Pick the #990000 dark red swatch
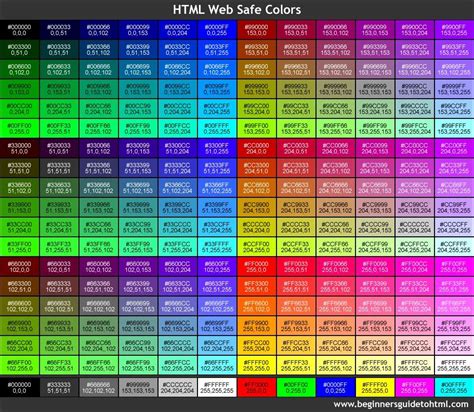This screenshot has height=412, width=474. tap(257, 30)
